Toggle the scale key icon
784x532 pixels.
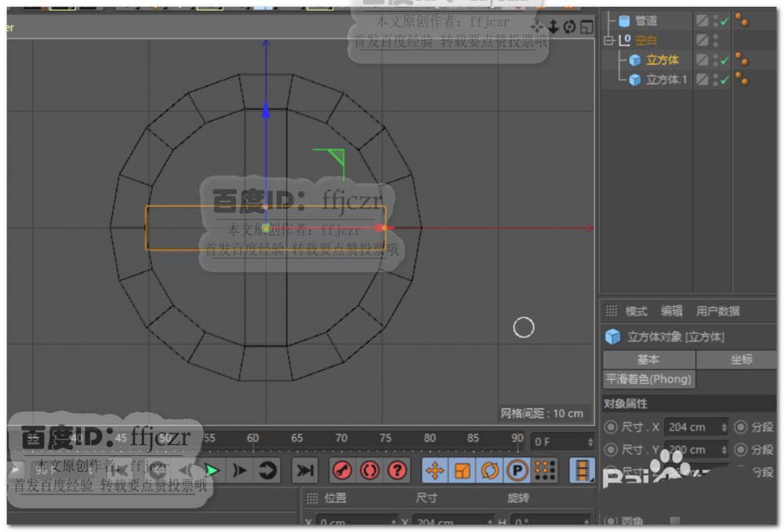click(x=463, y=470)
